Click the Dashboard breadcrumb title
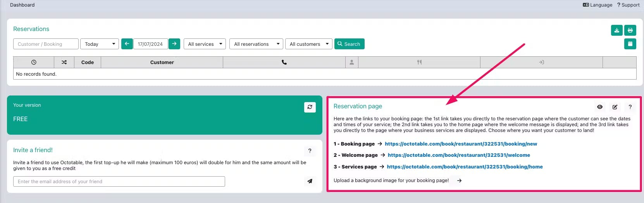Viewport: 644px width, 203px height. coord(22,5)
